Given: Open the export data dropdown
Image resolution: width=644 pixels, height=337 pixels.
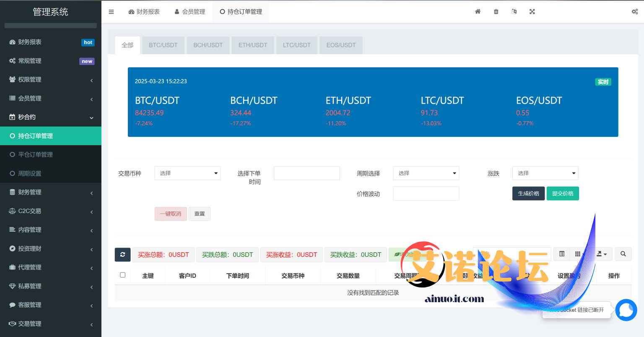Looking at the screenshot, I should [602, 254].
